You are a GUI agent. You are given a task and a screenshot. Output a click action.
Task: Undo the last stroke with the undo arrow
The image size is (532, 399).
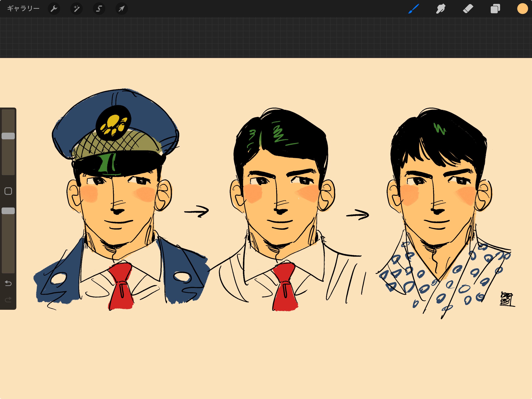pos(8,283)
